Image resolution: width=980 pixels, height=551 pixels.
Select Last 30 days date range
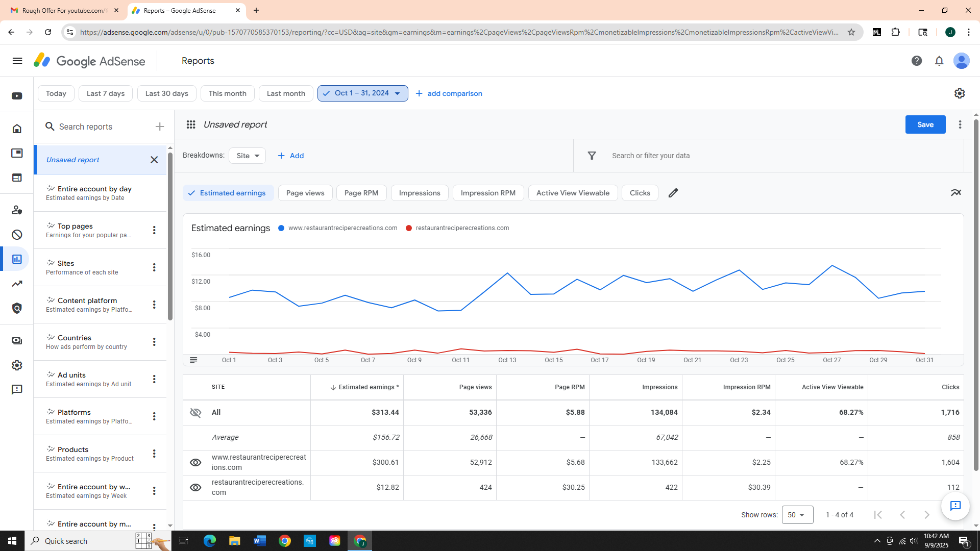tap(167, 93)
